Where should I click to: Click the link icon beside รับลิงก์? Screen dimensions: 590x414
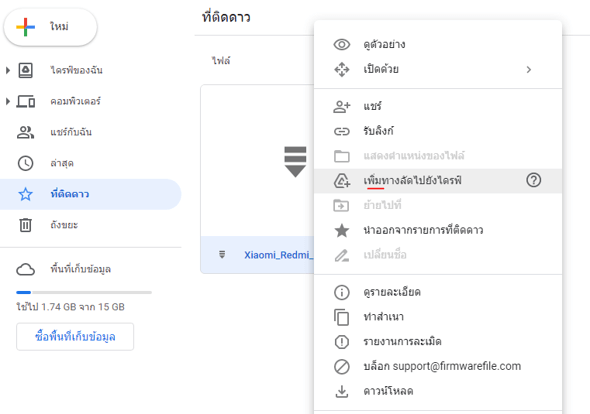342,131
